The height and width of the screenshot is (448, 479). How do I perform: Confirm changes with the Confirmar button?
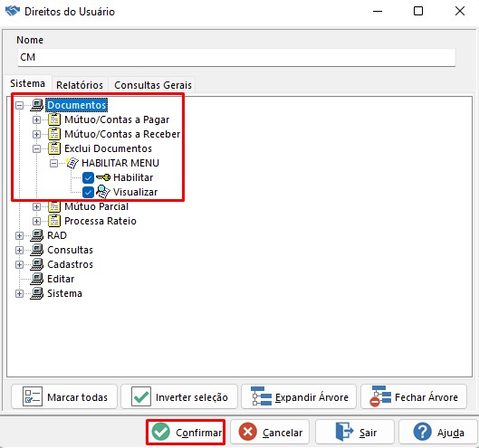pyautogui.click(x=186, y=432)
